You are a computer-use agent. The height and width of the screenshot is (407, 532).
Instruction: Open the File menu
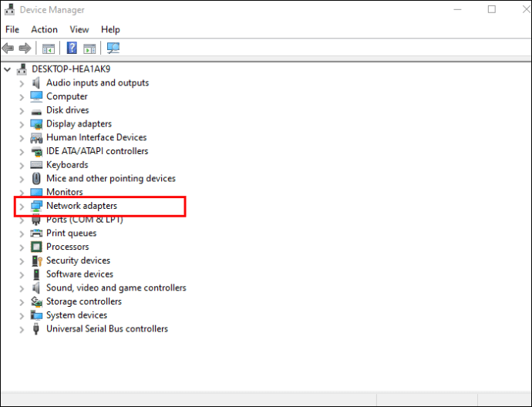[x=12, y=29]
